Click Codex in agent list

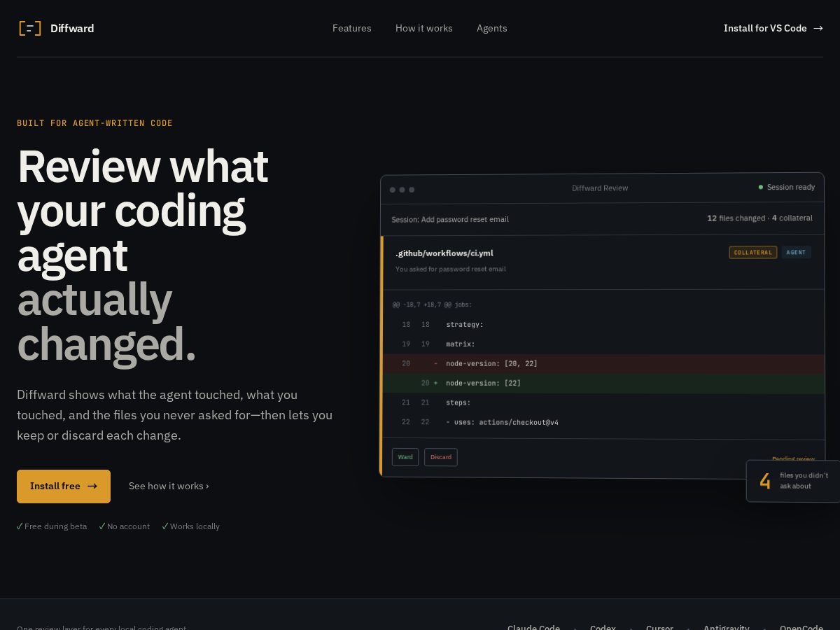(x=603, y=628)
